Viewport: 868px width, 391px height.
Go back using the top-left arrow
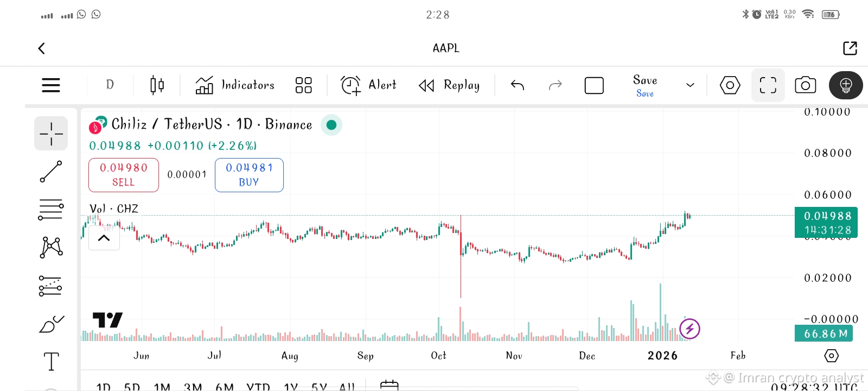coord(42,48)
